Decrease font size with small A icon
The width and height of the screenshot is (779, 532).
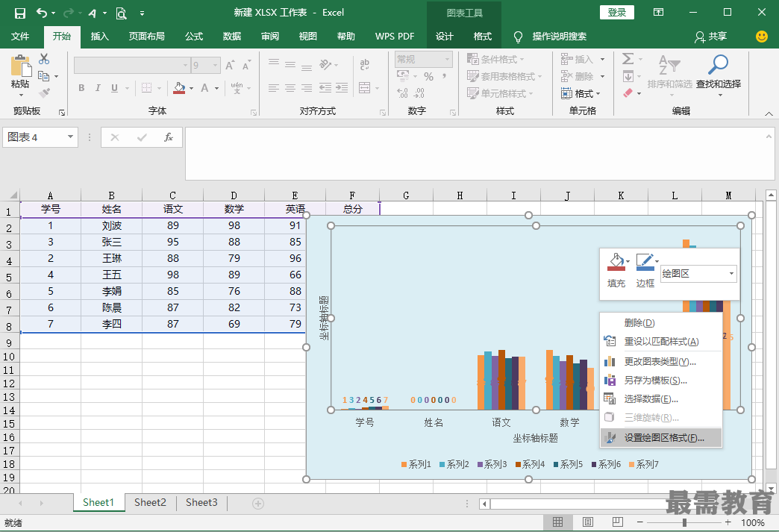[246, 65]
